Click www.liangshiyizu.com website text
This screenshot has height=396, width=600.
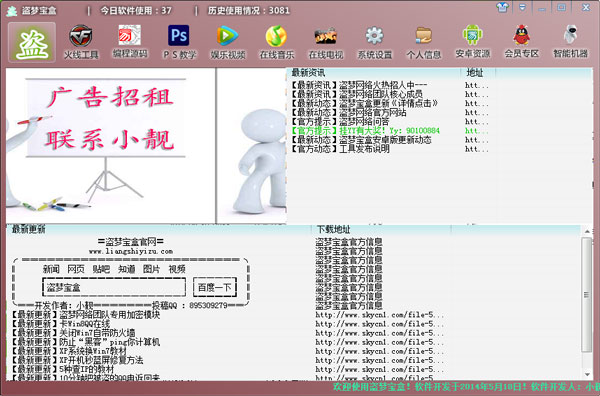(x=131, y=251)
